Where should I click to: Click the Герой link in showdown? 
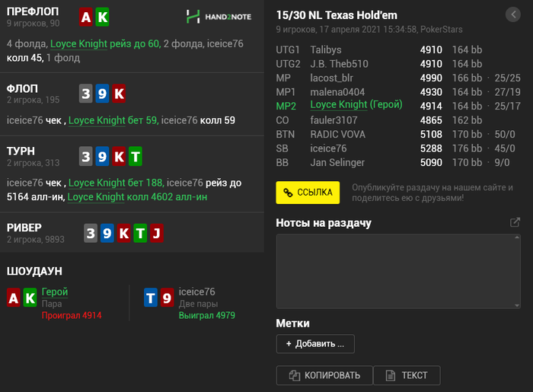(x=55, y=292)
